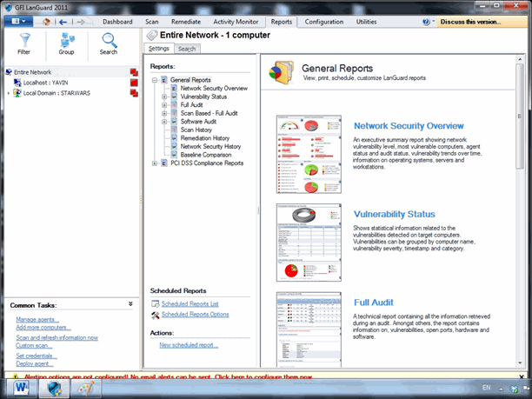532x399 pixels.
Task: Open Word from the taskbar
Action: (x=22, y=389)
